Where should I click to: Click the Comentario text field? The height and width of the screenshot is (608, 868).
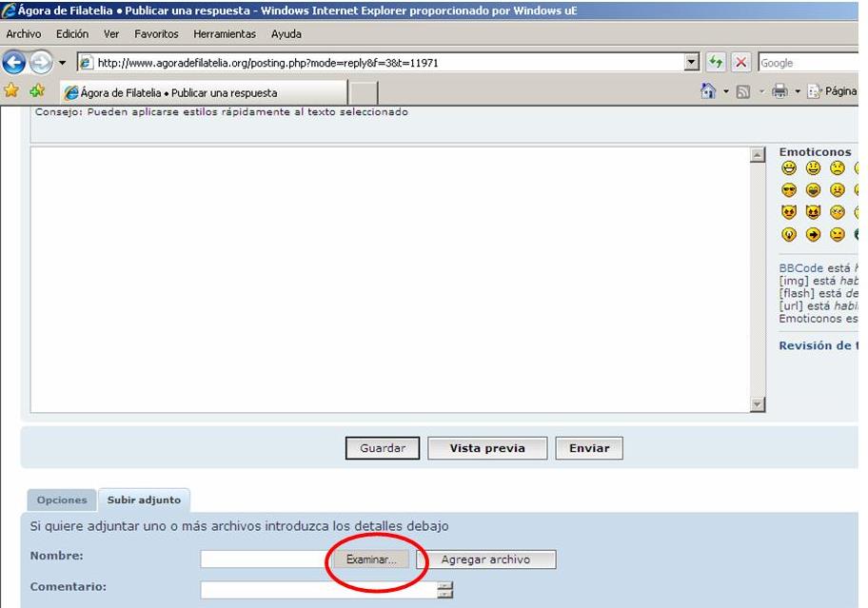(x=318, y=590)
